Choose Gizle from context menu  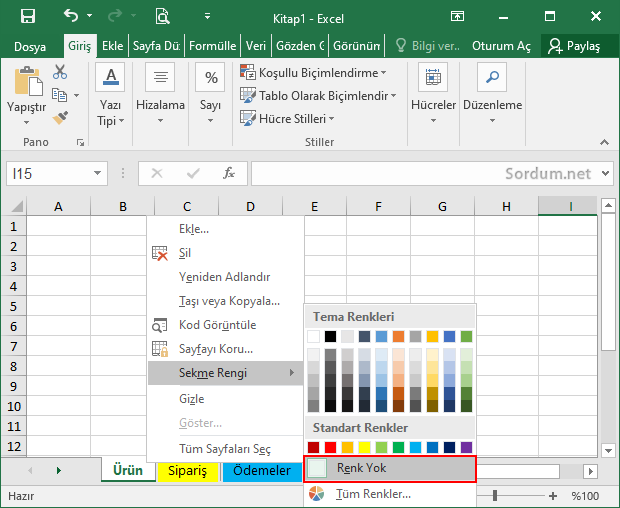[x=225, y=399]
